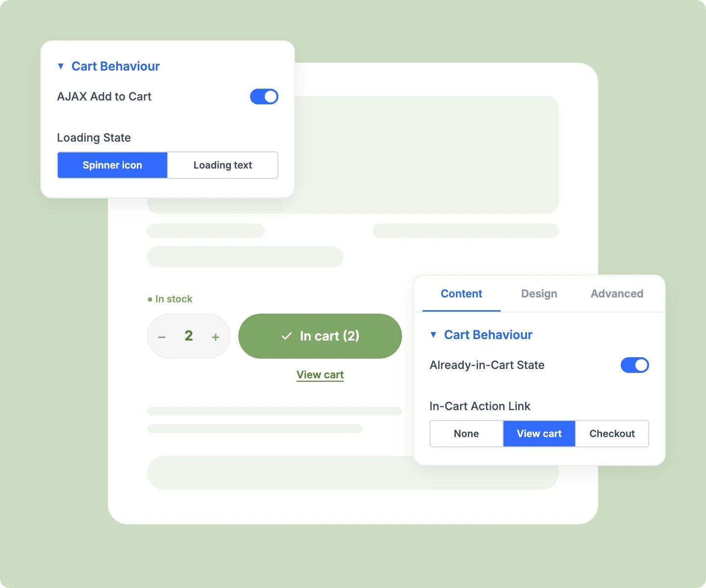Viewport: 706px width, 588px height.
Task: Click the quantity value 2 field
Action: tap(189, 336)
